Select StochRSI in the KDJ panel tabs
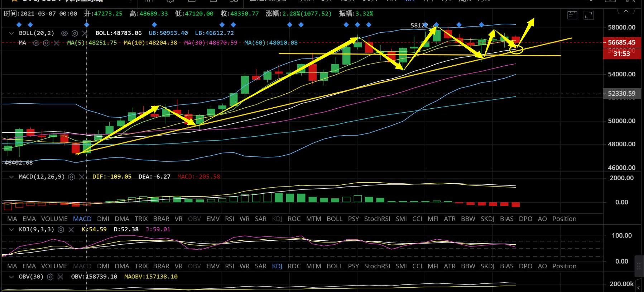 377,266
